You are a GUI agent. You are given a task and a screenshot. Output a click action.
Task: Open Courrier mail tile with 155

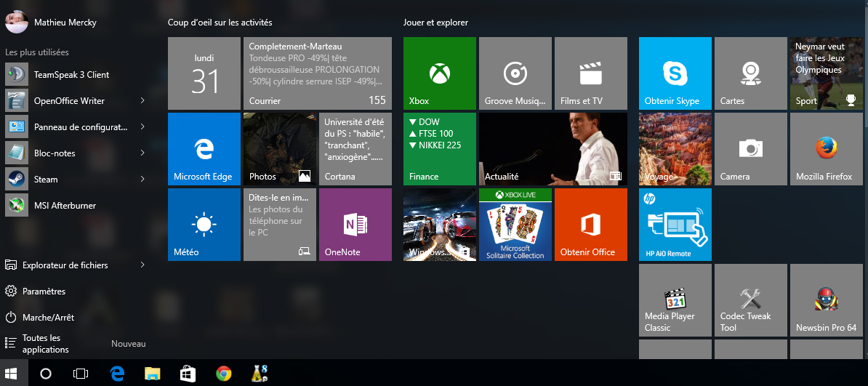pos(318,73)
